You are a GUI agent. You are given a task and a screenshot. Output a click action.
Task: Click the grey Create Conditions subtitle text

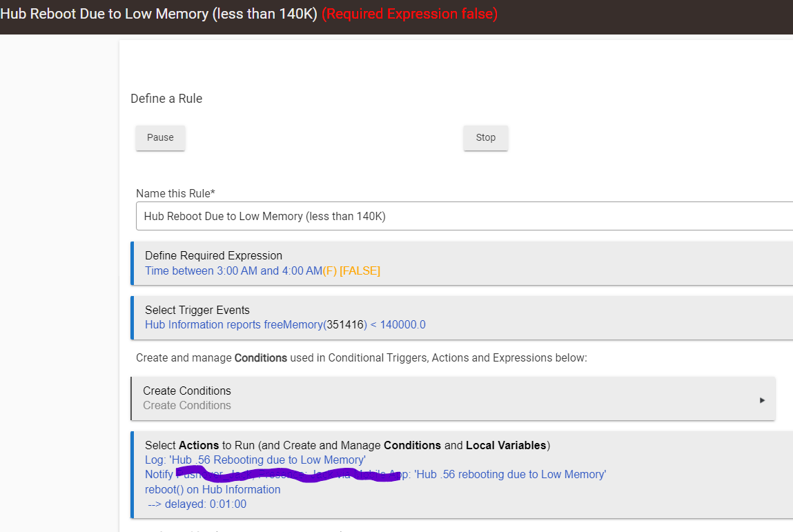(186, 406)
